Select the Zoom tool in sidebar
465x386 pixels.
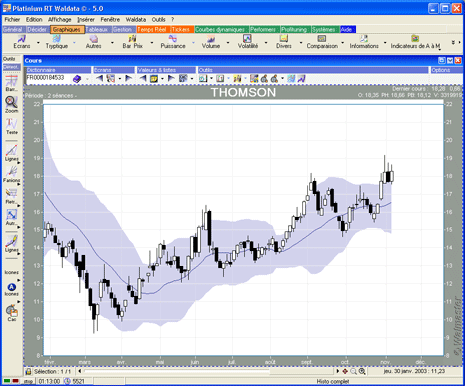[x=11, y=104]
